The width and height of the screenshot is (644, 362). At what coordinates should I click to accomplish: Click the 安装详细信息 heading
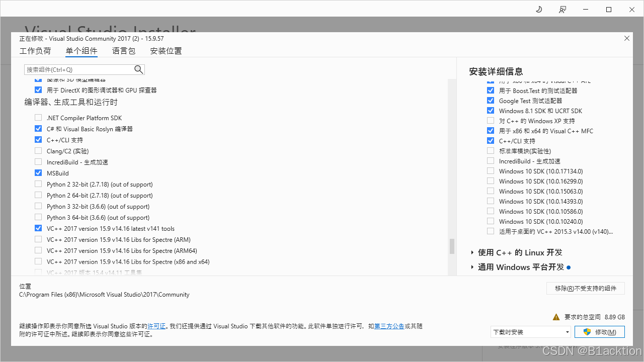496,71
